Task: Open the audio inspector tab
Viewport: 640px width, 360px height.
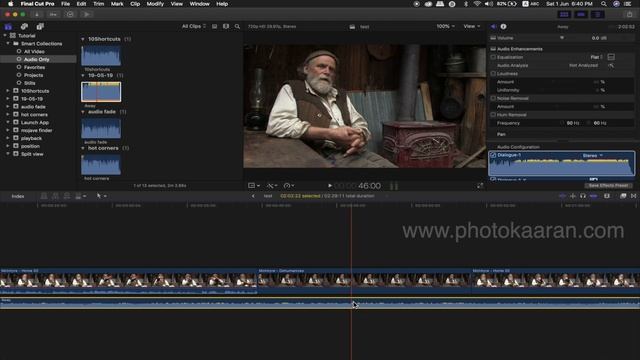Action: click(493, 27)
